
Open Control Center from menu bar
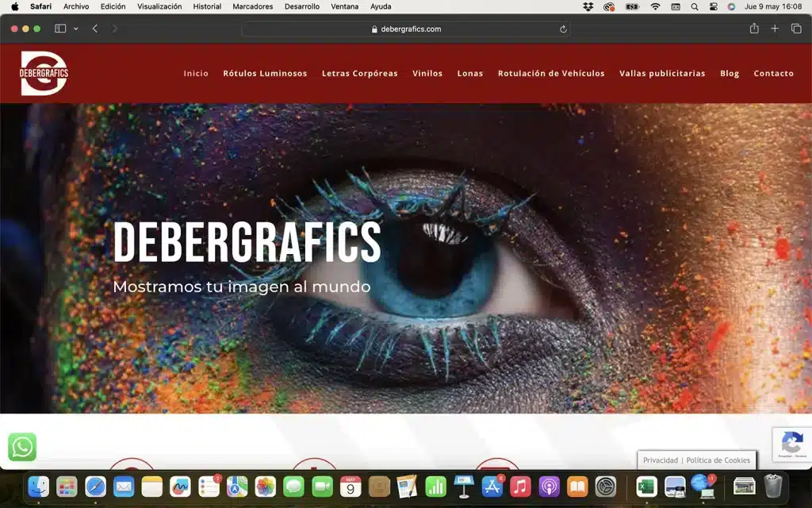coord(713,6)
